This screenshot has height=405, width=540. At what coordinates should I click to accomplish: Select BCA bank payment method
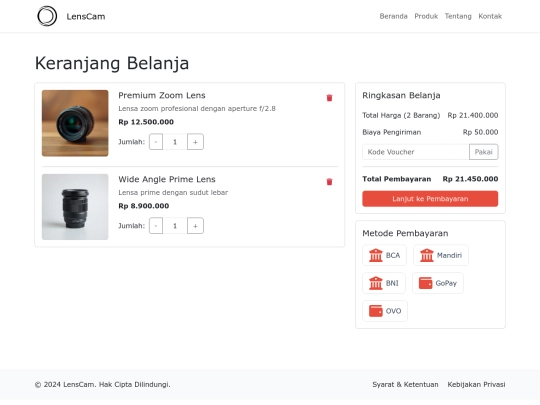coord(384,255)
